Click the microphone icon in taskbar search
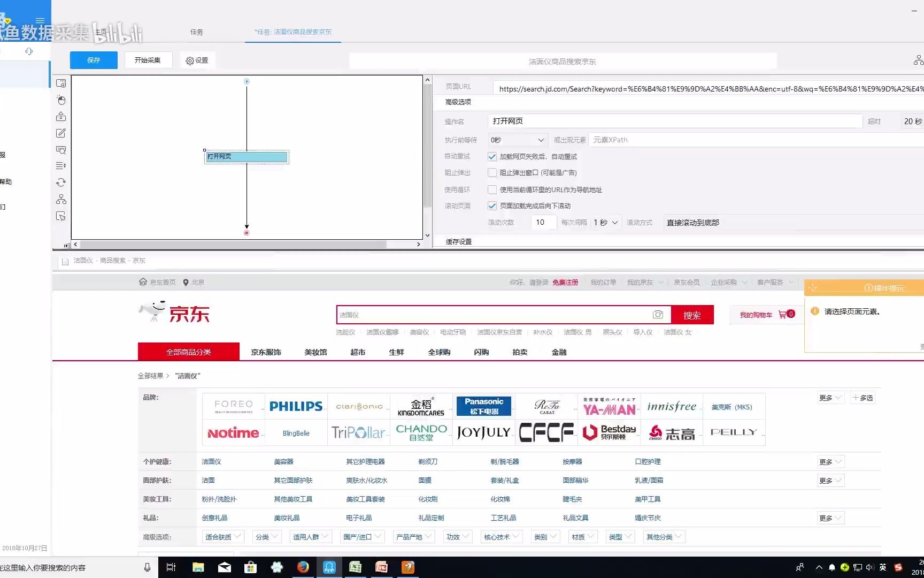Viewport: 924px width, 578px height. pos(147,567)
